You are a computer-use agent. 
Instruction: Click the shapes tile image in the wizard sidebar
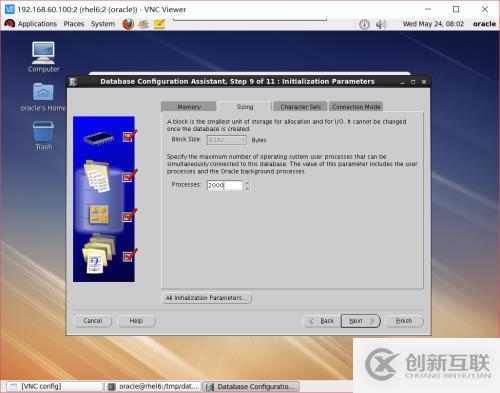pyautogui.click(x=98, y=214)
